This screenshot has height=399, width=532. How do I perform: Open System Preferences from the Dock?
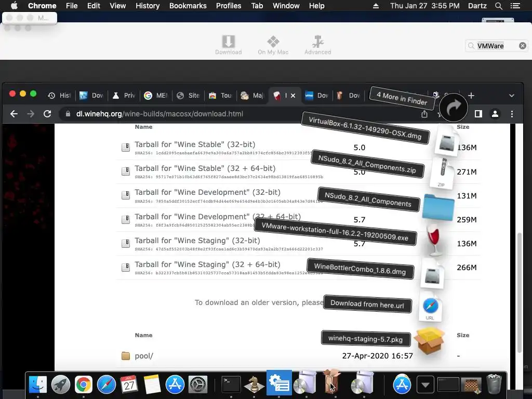tap(197, 384)
